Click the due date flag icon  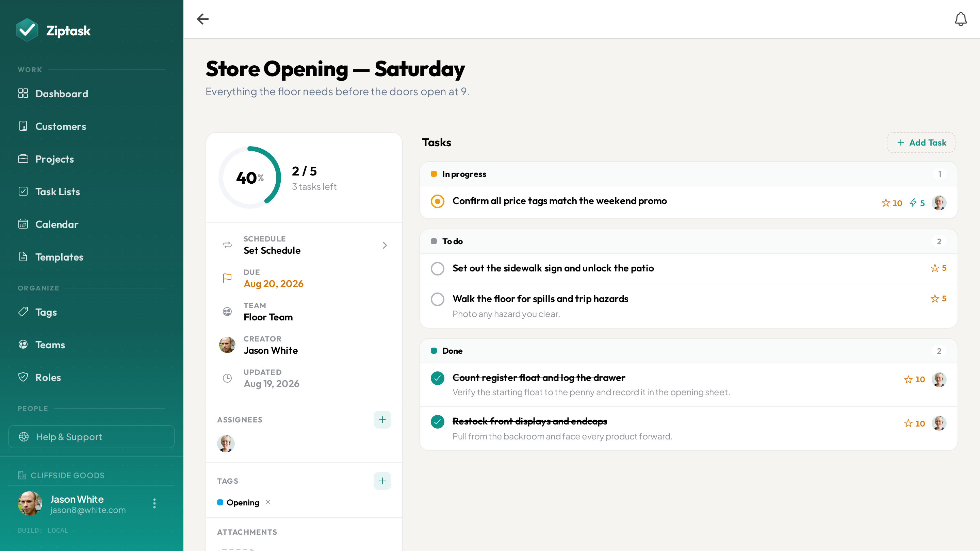227,278
